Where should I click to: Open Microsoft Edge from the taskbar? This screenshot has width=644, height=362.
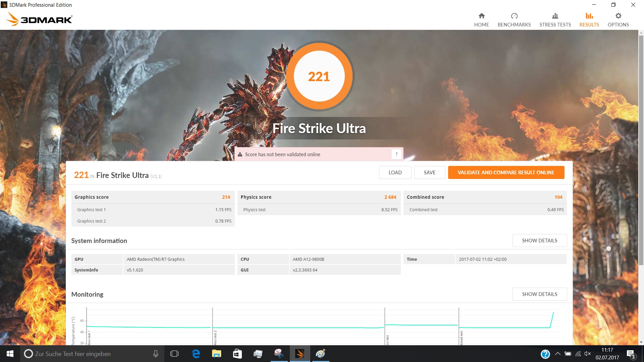point(196,354)
